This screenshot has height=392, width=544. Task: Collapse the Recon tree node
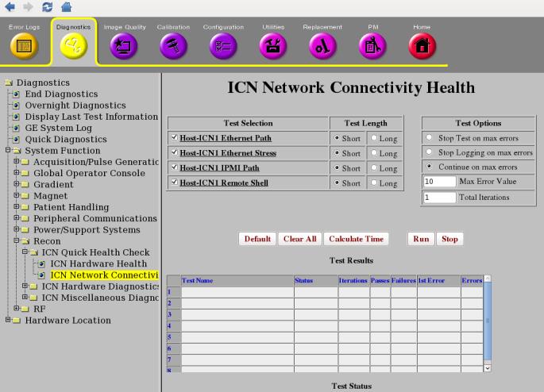click(17, 240)
